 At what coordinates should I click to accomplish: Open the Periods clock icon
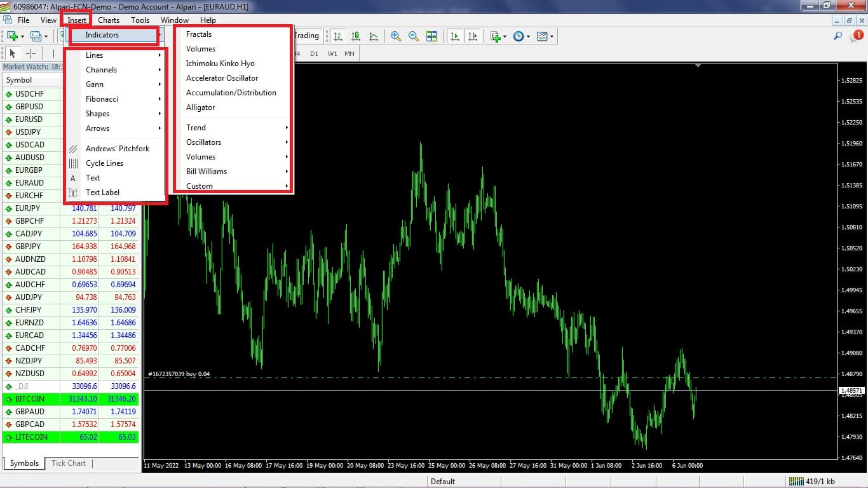tap(518, 36)
